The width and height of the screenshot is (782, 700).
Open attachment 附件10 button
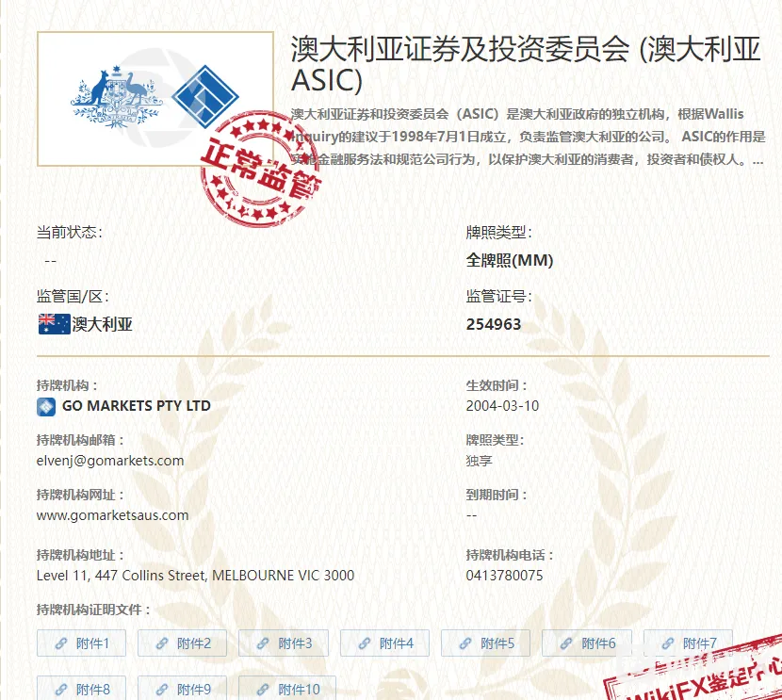point(287,689)
